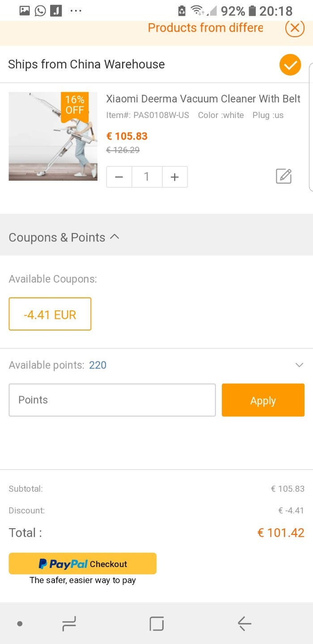
Task: Collapse the Coupons & Points section
Action: pos(114,237)
